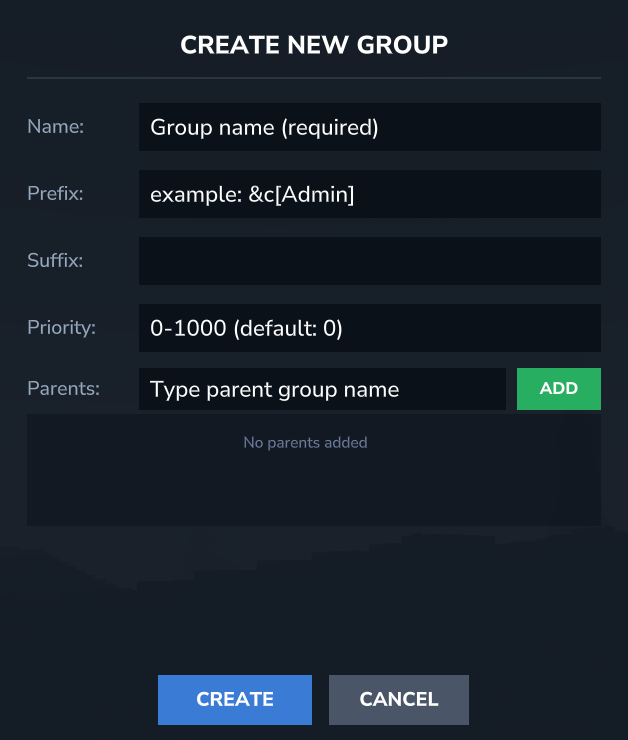Click the Group name input field
The width and height of the screenshot is (628, 740).
coord(370,127)
